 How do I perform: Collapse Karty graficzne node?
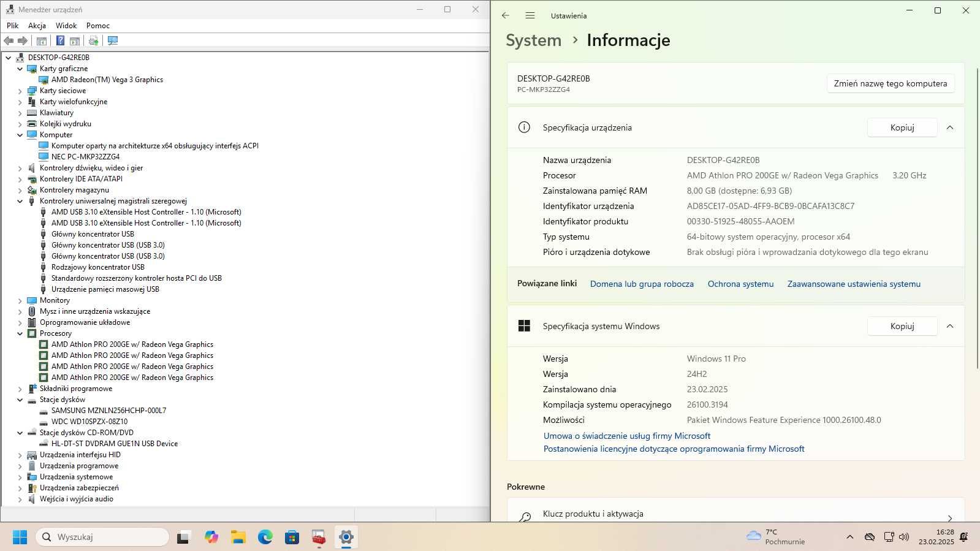(20, 69)
